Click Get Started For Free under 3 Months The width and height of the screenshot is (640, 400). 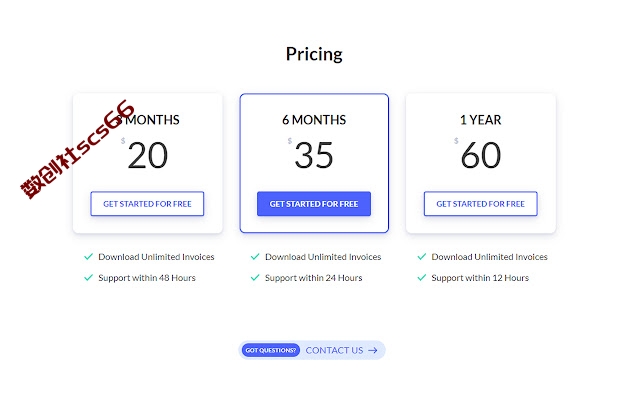(147, 204)
